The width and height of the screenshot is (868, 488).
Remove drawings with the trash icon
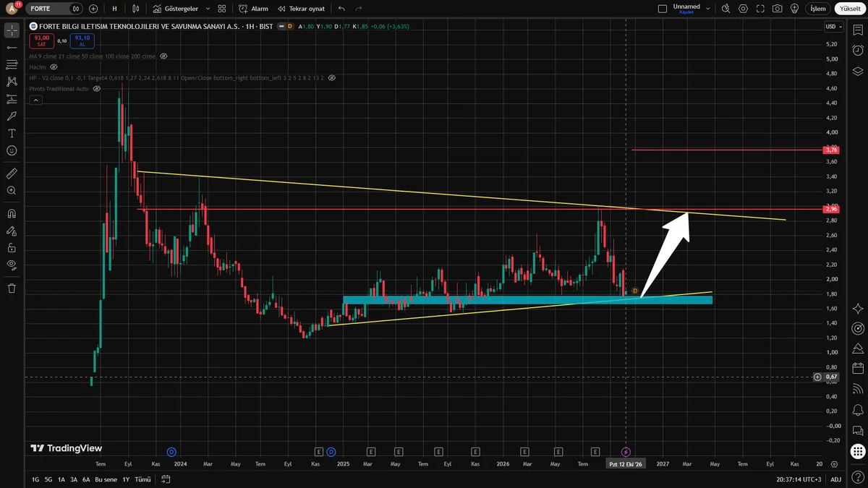pos(12,288)
